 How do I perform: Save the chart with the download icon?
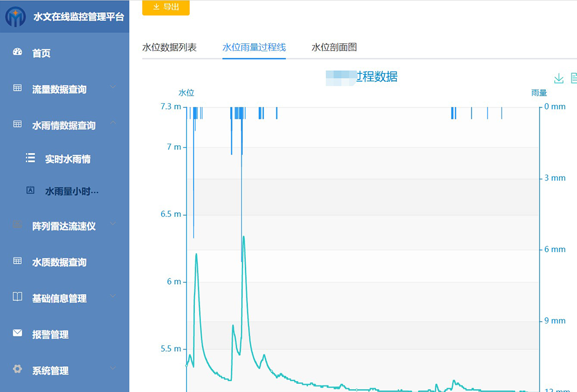coord(558,78)
